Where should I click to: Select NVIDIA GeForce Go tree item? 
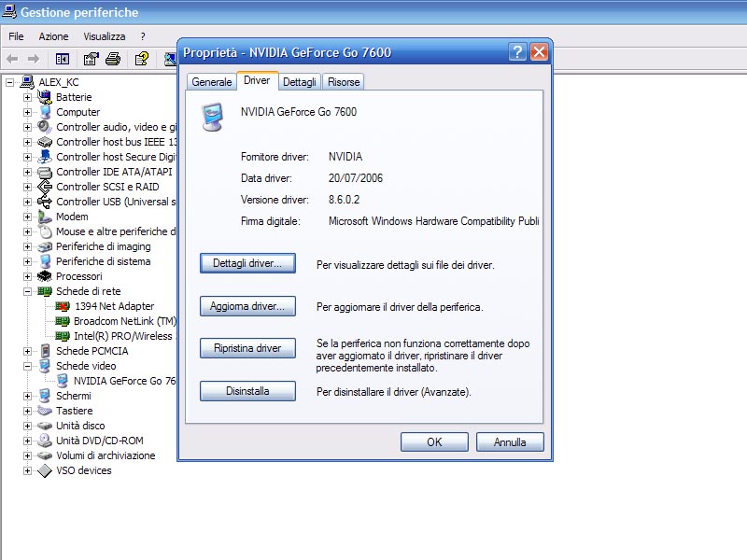pyautogui.click(x=124, y=381)
